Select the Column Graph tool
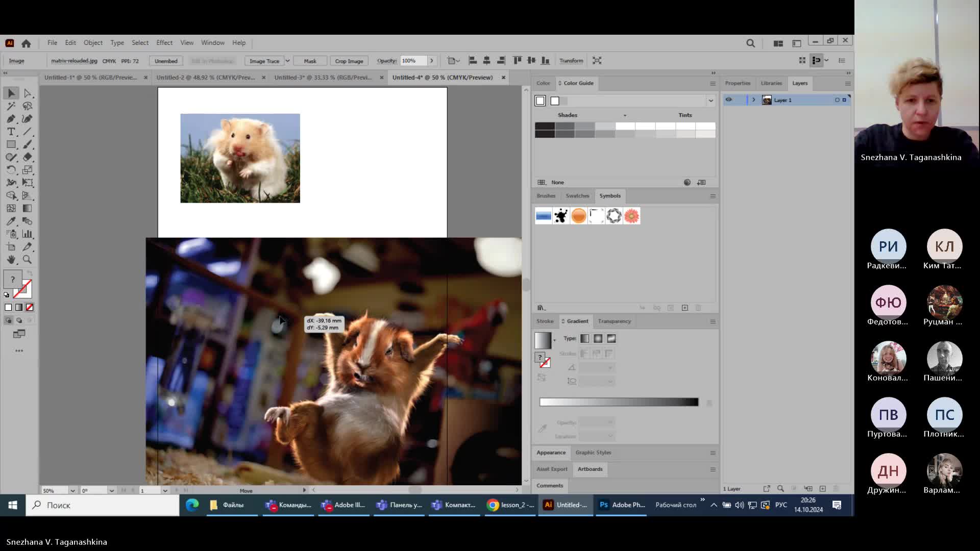Screen dimensions: 980x551 tap(28, 234)
